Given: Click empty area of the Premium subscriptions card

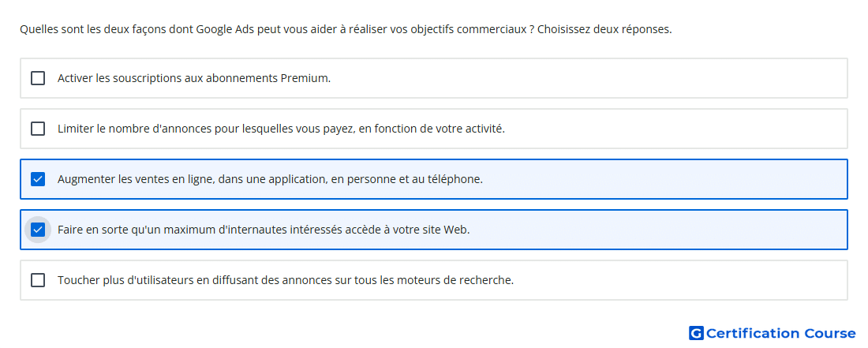Looking at the screenshot, I should 587,78.
